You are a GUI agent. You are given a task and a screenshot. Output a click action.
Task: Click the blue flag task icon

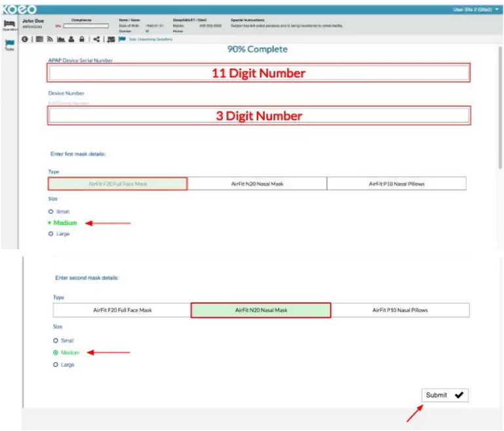pos(122,39)
